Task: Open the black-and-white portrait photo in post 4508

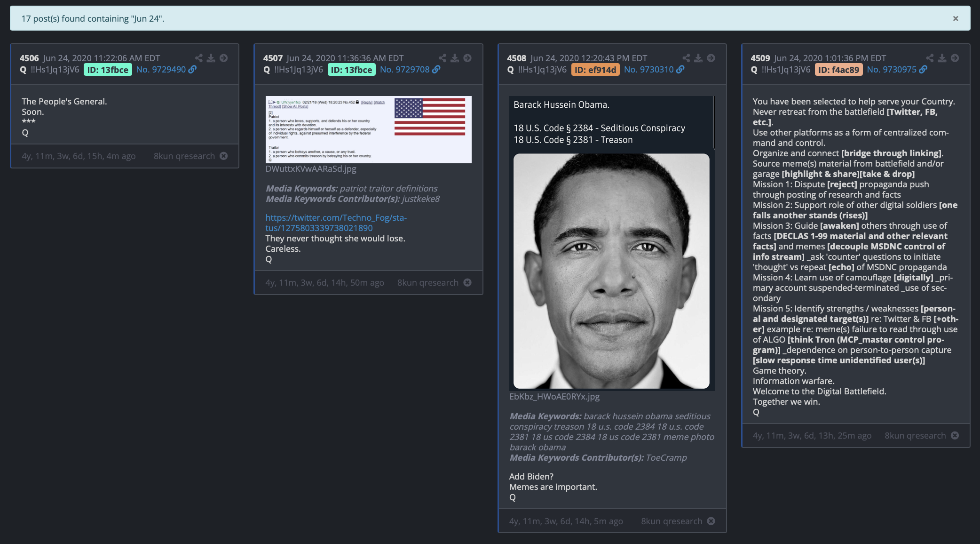Action: tap(611, 271)
